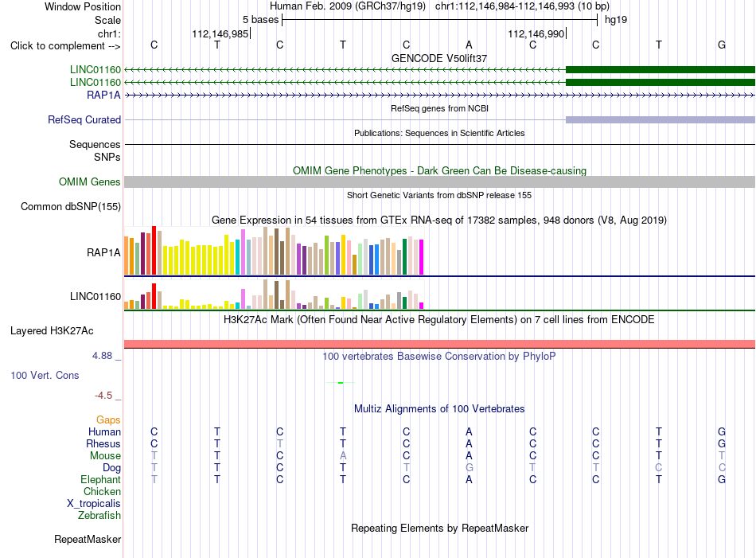Click the hg19 label beside the scale bar
The height and width of the screenshot is (558, 756).
coord(616,20)
